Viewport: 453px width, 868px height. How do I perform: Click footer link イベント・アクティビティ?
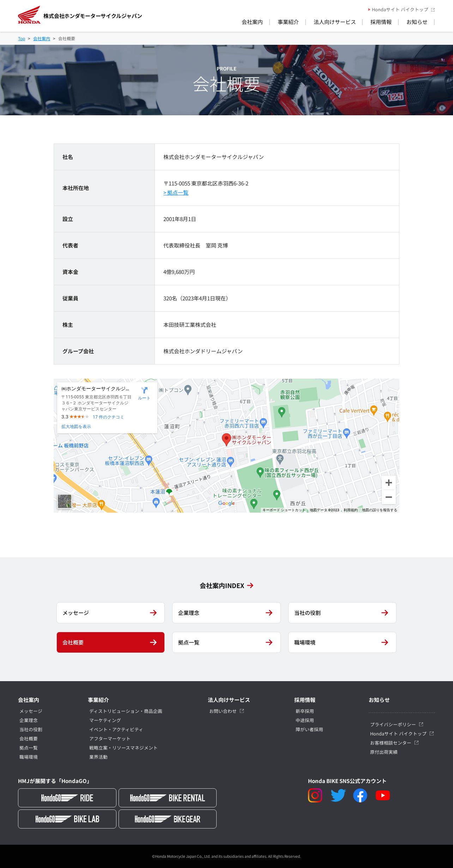tap(116, 729)
